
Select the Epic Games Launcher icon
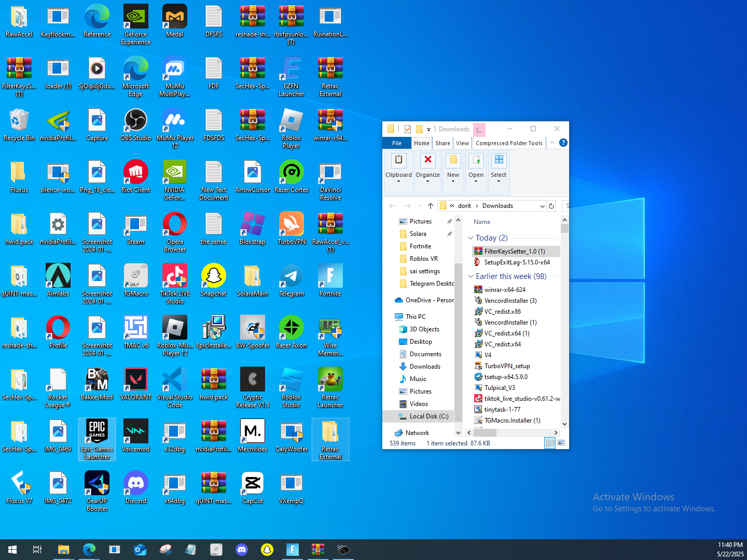[x=97, y=431]
